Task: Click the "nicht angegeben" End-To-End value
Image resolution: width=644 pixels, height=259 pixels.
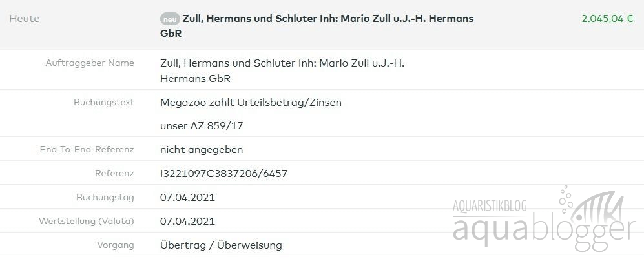Action: (x=202, y=150)
